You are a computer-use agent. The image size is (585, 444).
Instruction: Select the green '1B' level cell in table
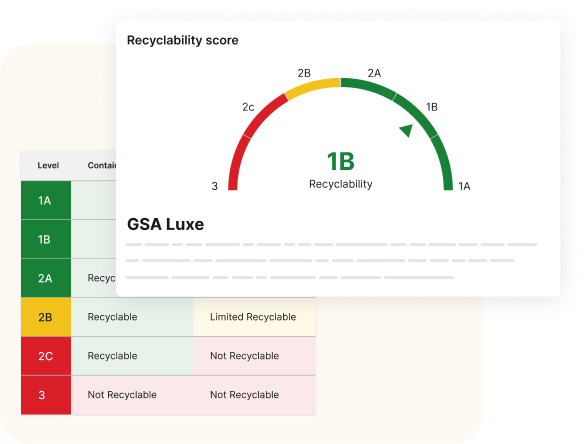click(46, 239)
